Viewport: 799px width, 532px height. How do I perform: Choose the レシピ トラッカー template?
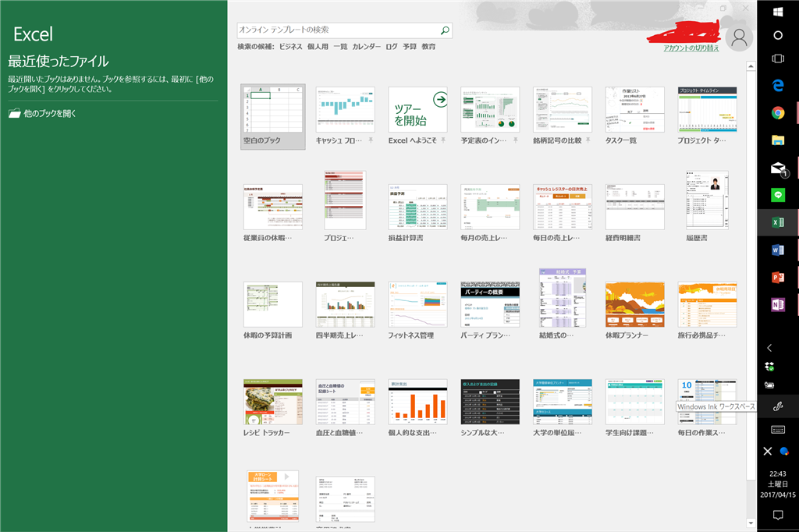272,408
